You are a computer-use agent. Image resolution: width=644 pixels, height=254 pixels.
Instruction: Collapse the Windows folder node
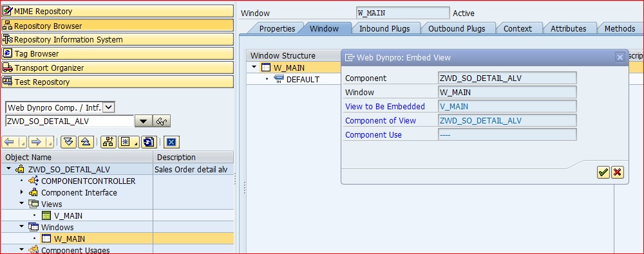[22, 226]
